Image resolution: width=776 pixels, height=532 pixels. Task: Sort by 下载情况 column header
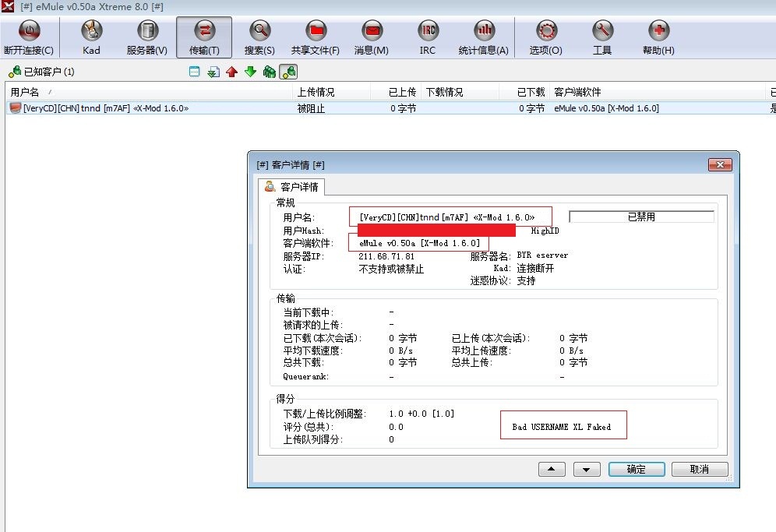point(460,92)
